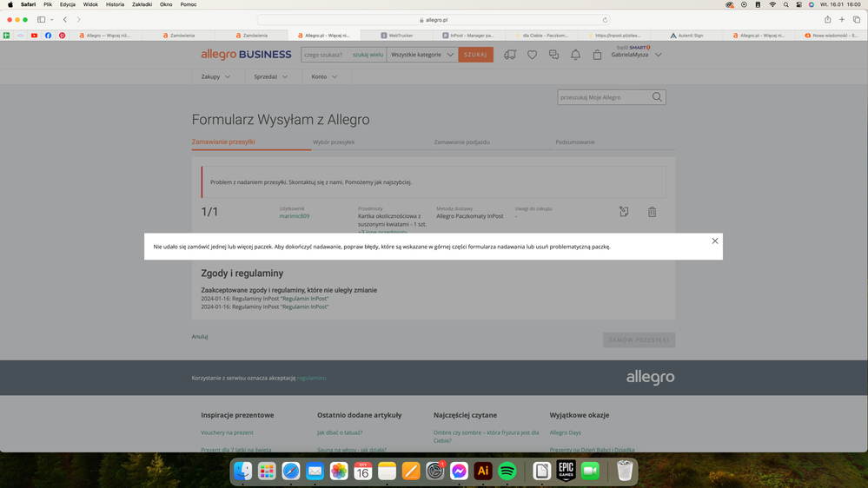Select Wybór przesyłek step tab

[x=334, y=142]
